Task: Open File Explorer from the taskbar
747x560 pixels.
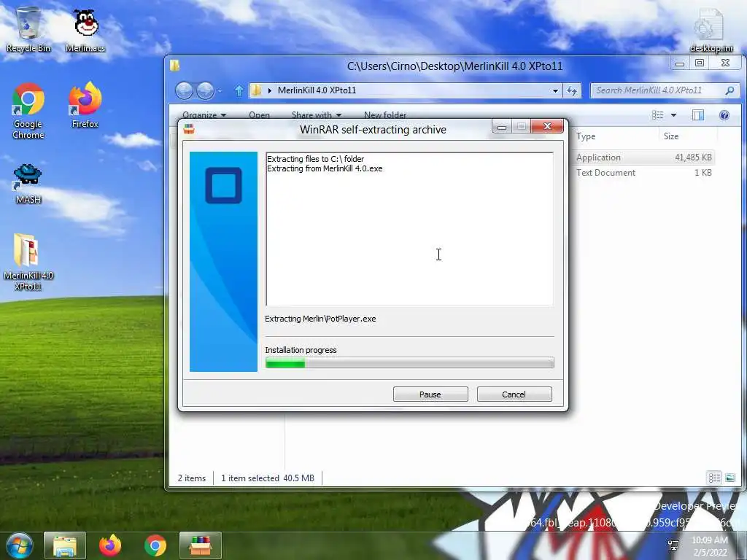Action: [x=65, y=545]
